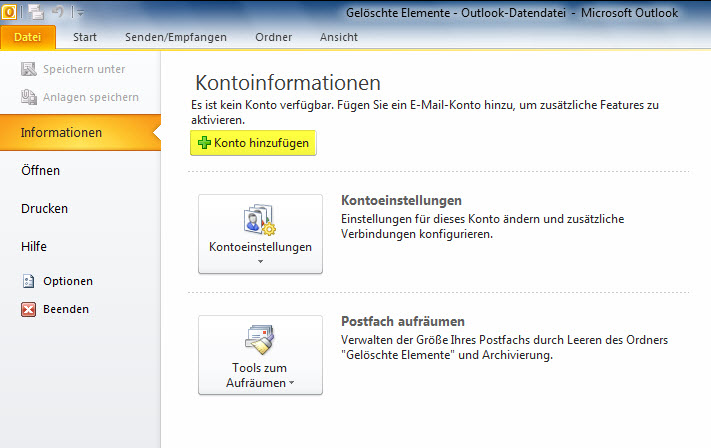Open the Customize Quick Access Toolbar dropdown
This screenshot has width=711, height=448.
click(80, 14)
